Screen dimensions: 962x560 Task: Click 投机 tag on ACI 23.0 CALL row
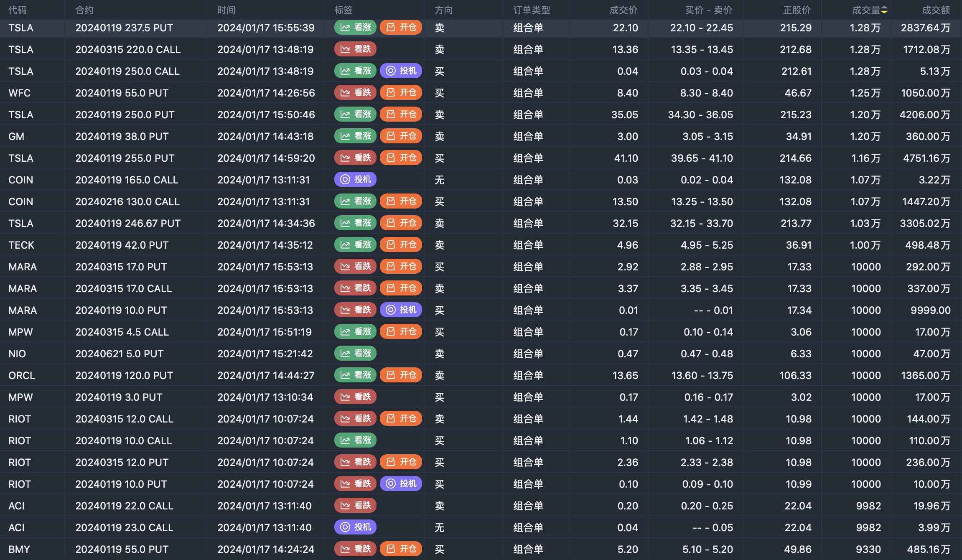[355, 527]
